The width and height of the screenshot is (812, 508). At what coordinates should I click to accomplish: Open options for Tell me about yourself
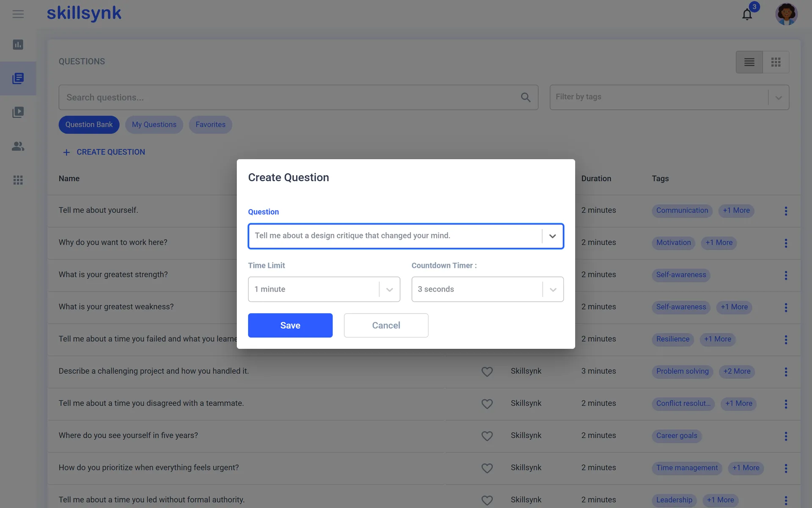click(786, 211)
